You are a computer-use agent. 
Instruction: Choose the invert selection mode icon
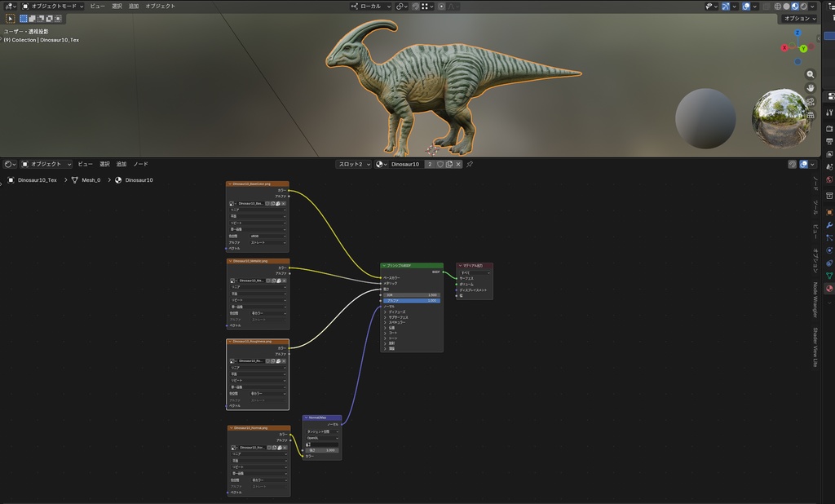(49, 18)
